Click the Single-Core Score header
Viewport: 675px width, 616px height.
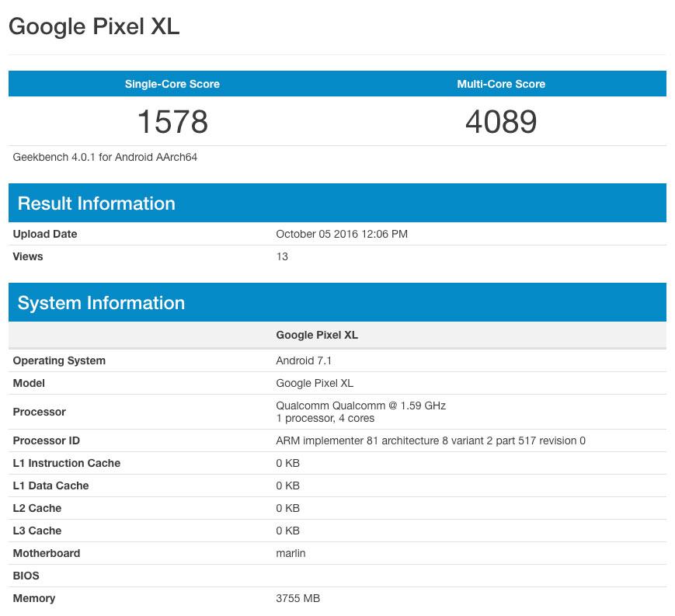(172, 84)
